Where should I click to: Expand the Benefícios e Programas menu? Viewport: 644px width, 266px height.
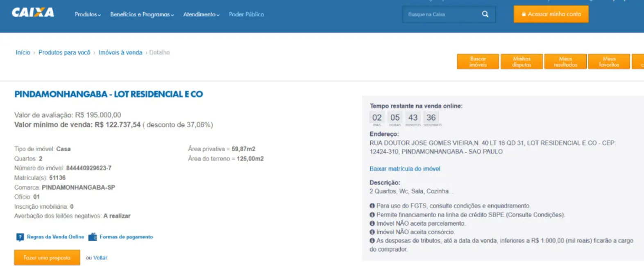pos(142,14)
